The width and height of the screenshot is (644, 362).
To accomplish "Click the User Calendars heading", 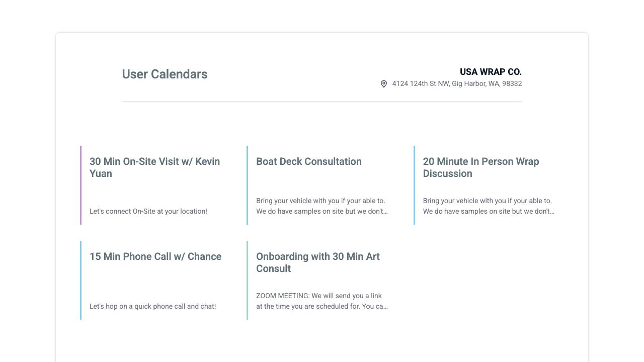I will tap(165, 74).
